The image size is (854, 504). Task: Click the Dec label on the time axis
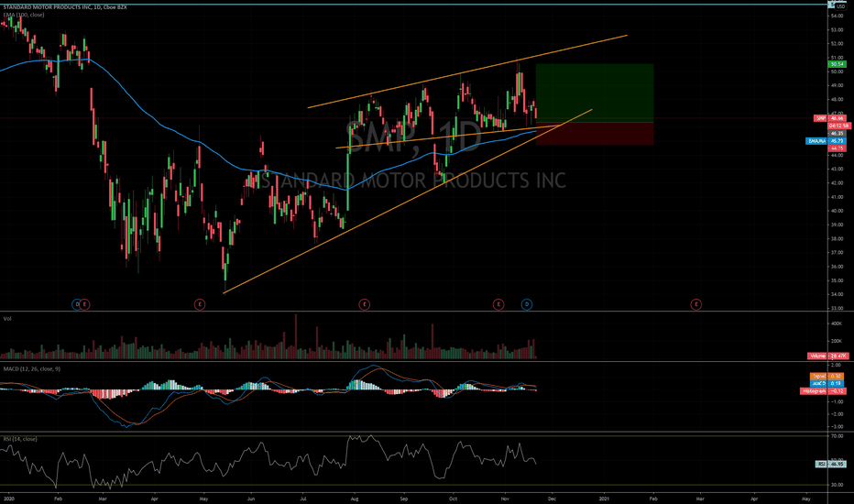552,499
